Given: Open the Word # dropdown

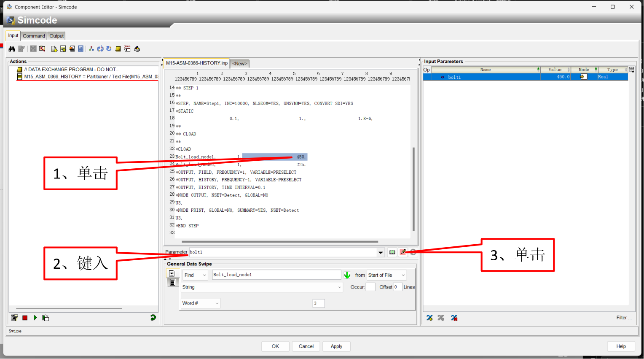Looking at the screenshot, I should pyautogui.click(x=201, y=303).
